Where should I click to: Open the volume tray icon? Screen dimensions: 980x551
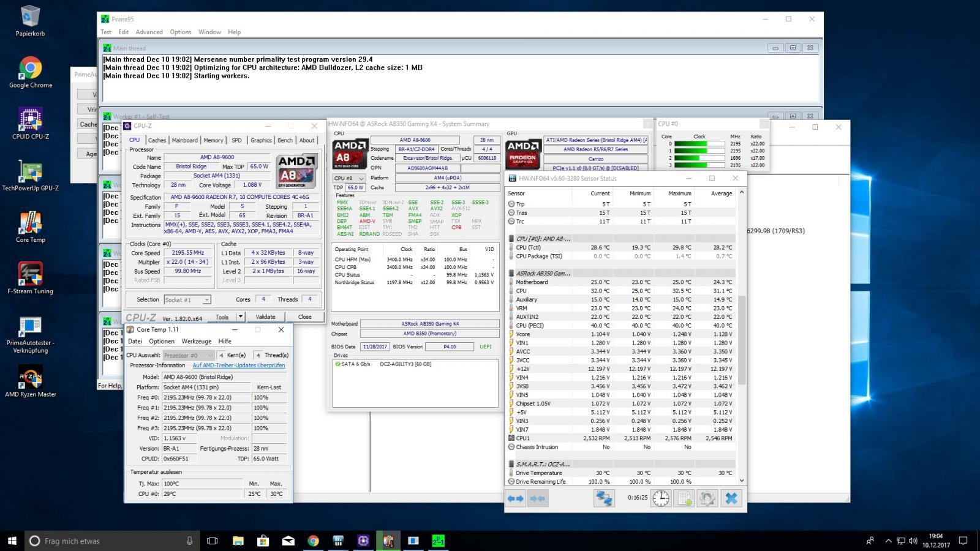coord(913,541)
